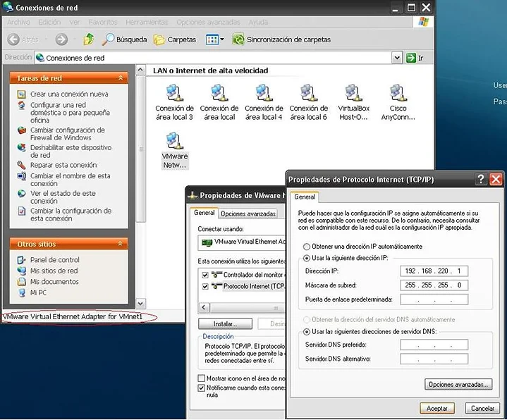Click help question mark in TCP/IP dialog

pos(481,179)
